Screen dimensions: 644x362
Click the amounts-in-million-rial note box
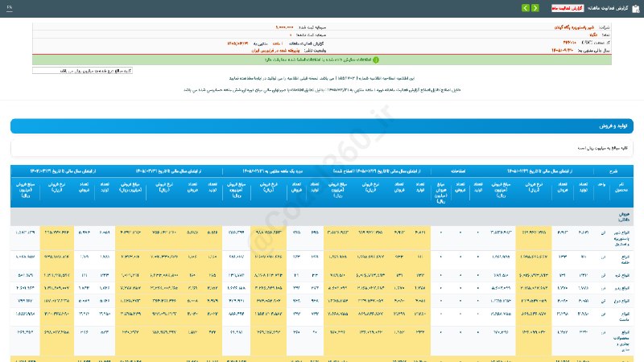tap(82, 71)
